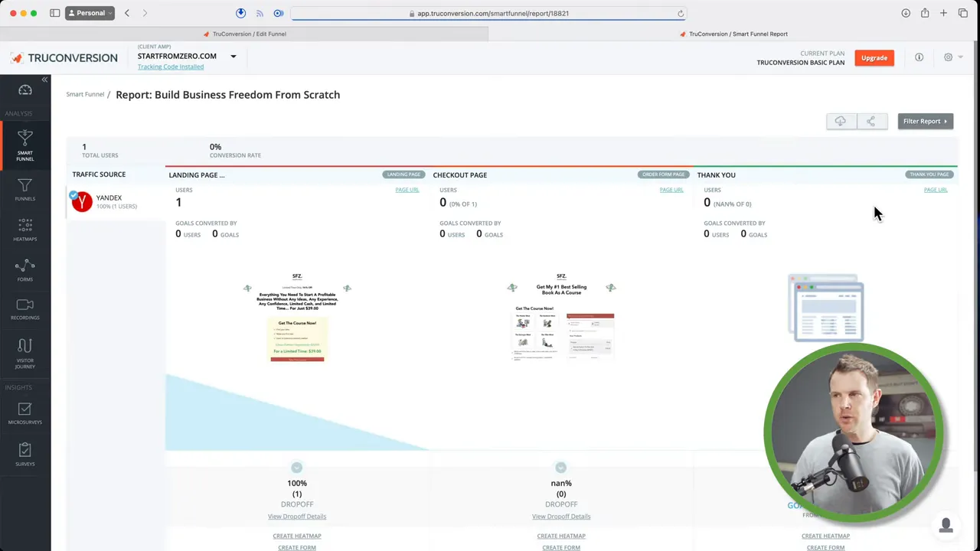Open the Filter Report panel

(925, 121)
